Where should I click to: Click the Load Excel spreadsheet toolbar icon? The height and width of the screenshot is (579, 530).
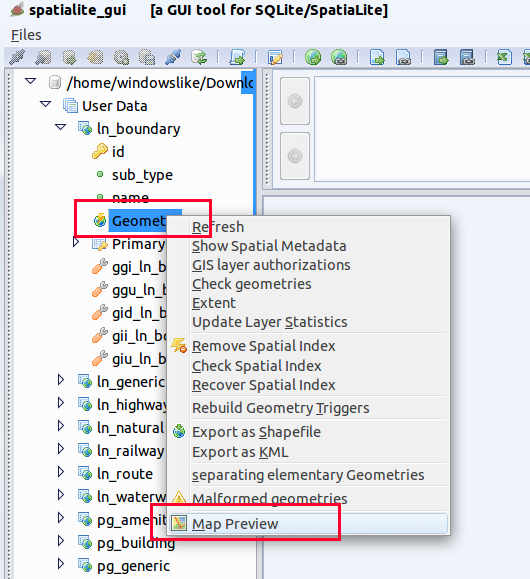pyautogui.click(x=504, y=57)
